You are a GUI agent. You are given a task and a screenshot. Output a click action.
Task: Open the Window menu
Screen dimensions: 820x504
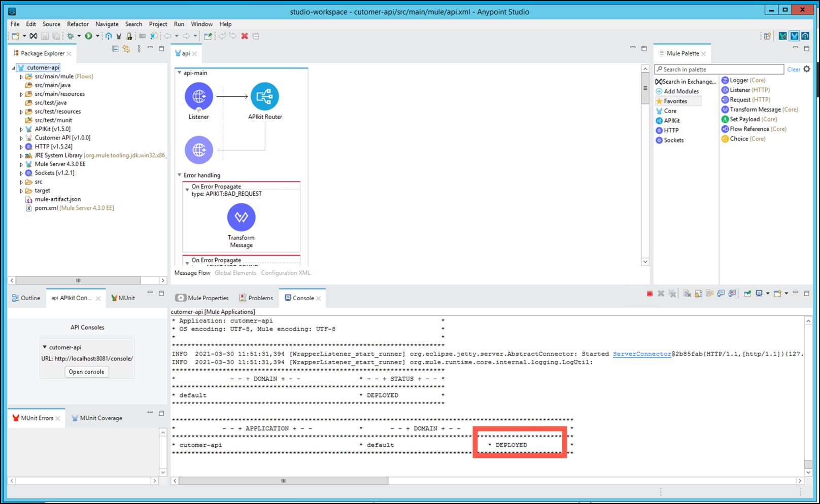(x=202, y=24)
